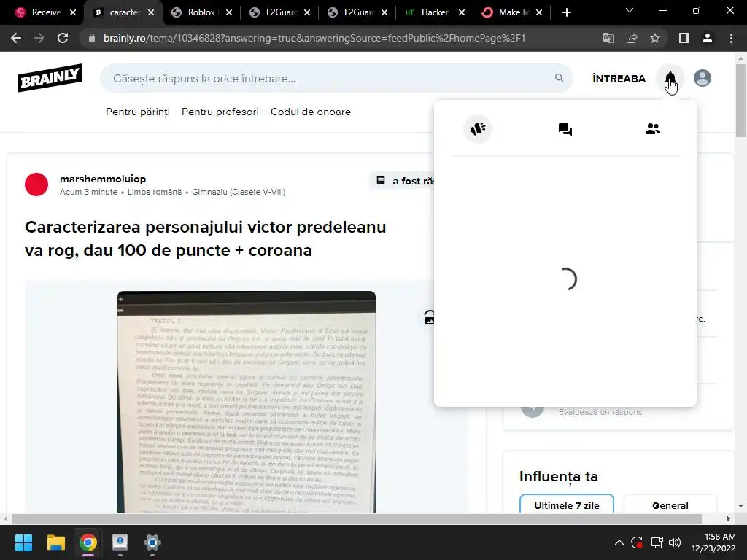Switch to the Make M tab
Viewport: 747px width, 560px height.
coord(511,12)
